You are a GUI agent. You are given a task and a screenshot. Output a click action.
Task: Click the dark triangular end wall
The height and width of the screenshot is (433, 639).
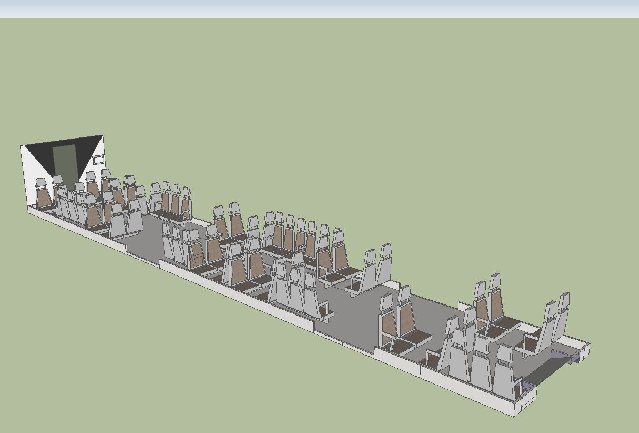coord(46,153)
